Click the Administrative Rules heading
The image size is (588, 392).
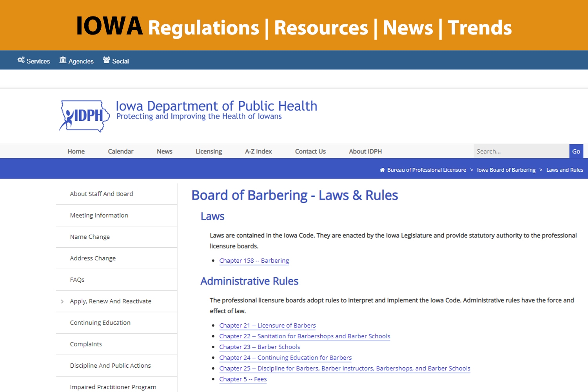coord(249,281)
